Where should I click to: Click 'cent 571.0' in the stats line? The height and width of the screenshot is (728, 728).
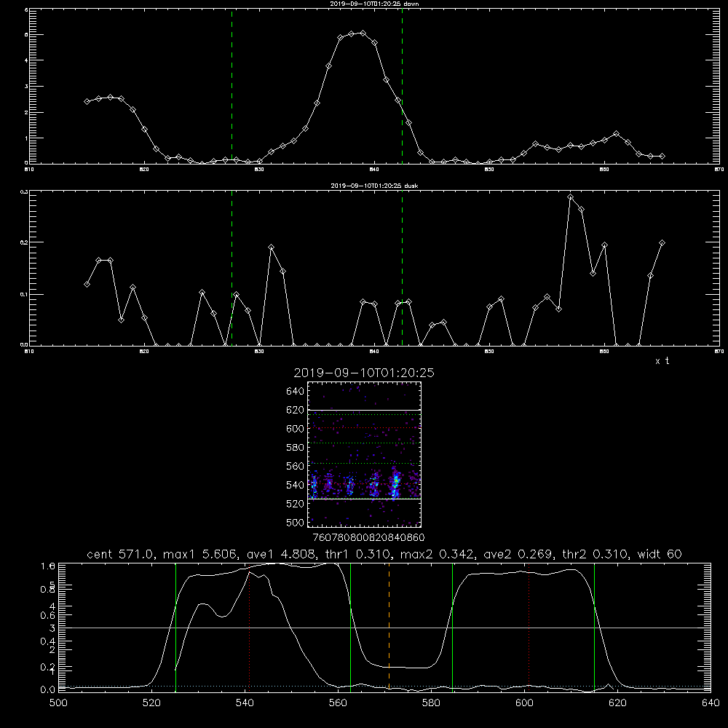(122, 554)
